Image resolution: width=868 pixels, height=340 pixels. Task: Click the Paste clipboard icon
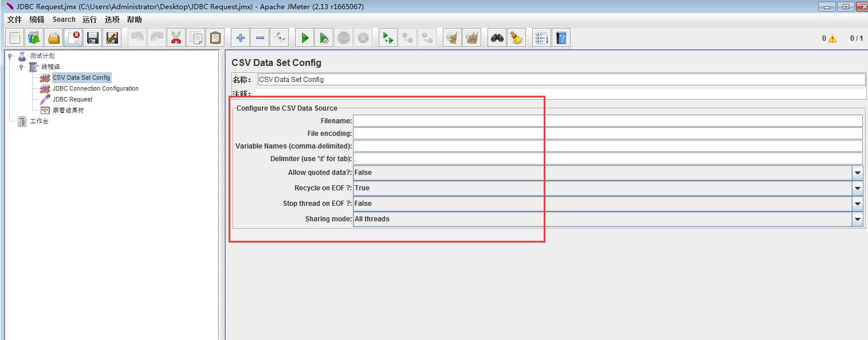(x=215, y=38)
